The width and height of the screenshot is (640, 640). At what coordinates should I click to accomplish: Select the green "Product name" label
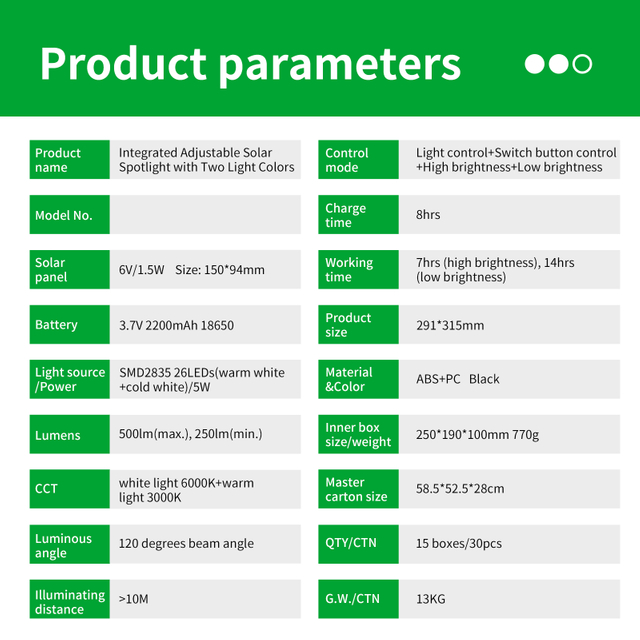pyautogui.click(x=69, y=160)
